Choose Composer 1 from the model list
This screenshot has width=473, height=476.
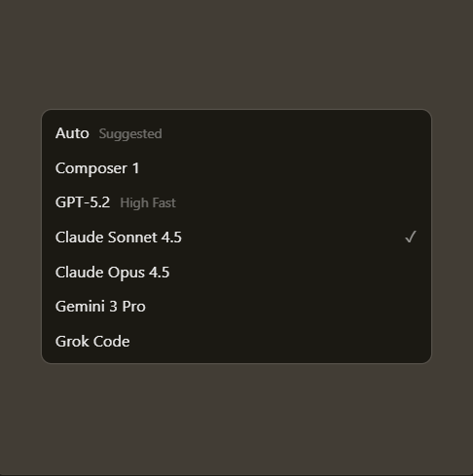point(236,168)
